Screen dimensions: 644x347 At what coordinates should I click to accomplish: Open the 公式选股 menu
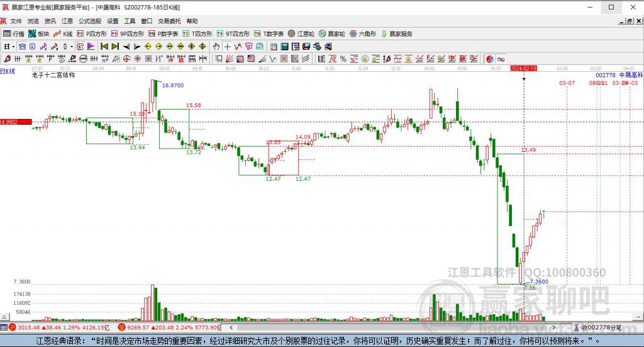[x=90, y=21]
